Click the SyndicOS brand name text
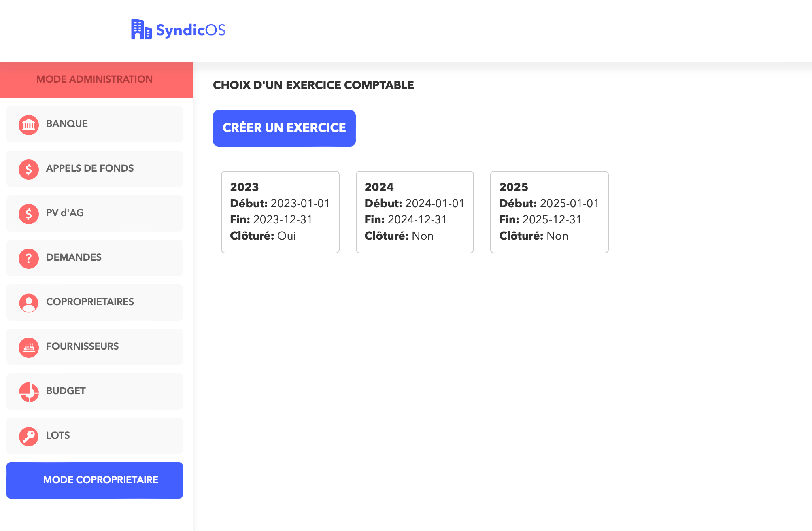812x531 pixels. [191, 30]
